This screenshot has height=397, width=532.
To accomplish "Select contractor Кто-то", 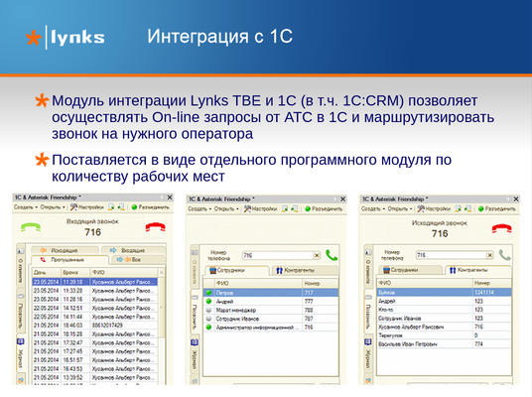I will [444, 310].
